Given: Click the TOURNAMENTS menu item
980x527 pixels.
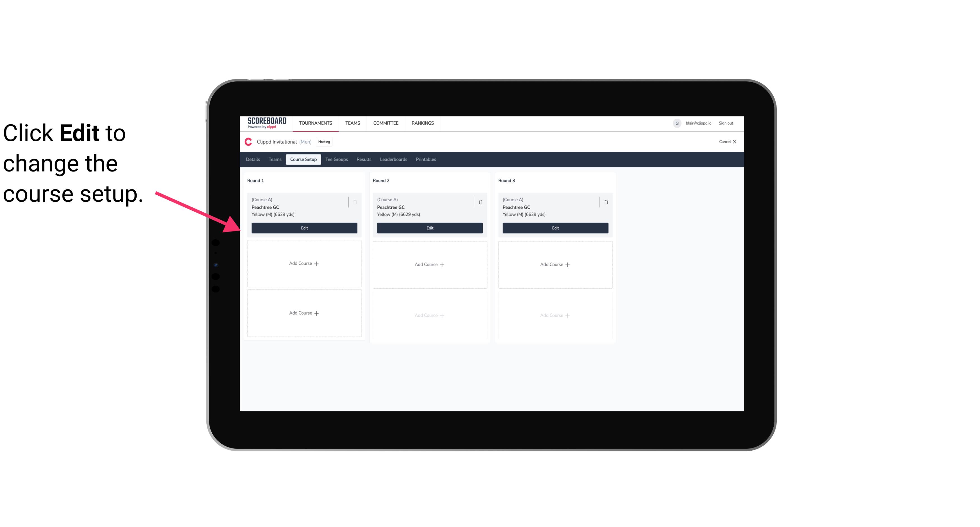Looking at the screenshot, I should pos(316,123).
